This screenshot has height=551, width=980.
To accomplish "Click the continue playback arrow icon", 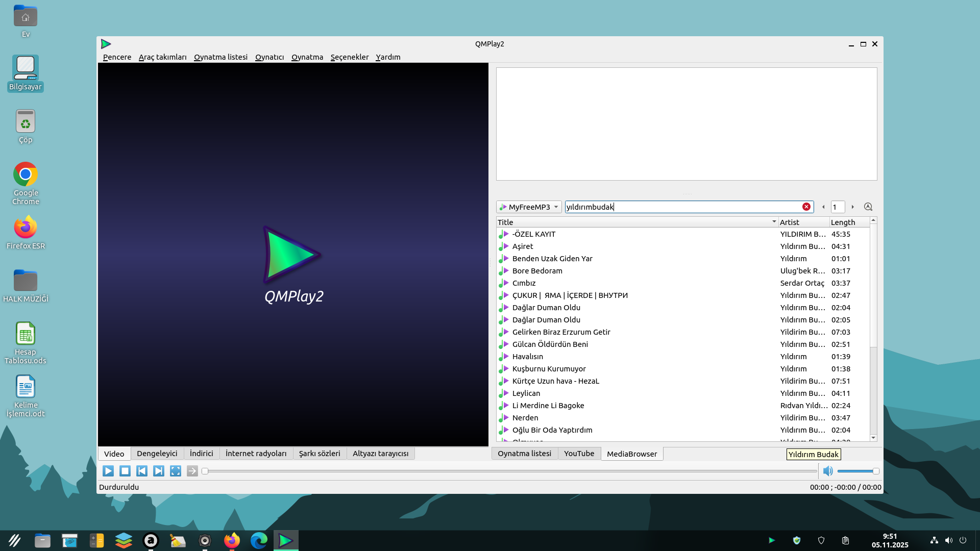I will tap(192, 471).
